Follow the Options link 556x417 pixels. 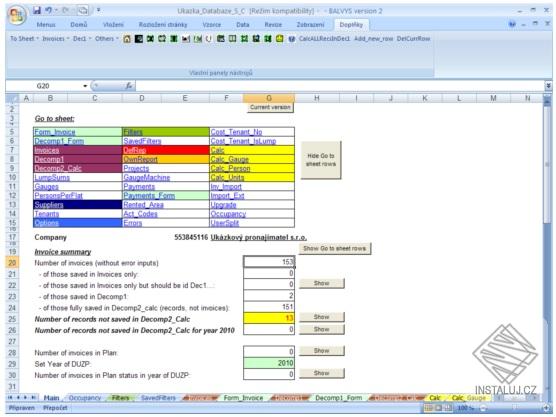46,223
